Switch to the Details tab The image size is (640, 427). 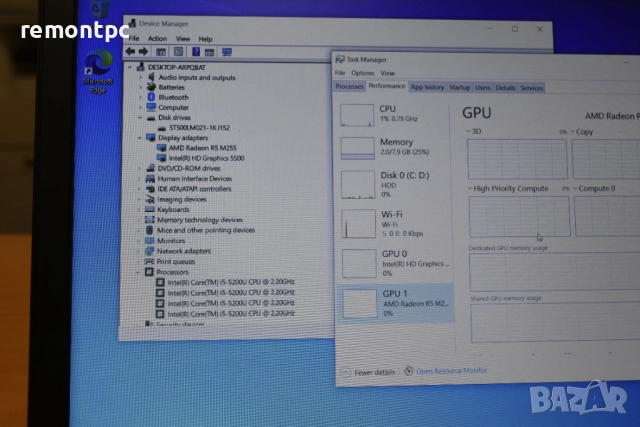[x=505, y=88]
